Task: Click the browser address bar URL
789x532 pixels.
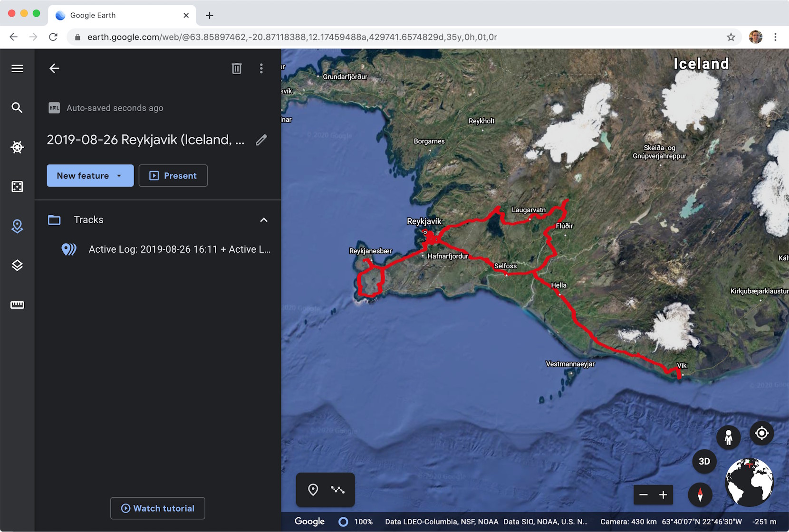Action: tap(292, 37)
